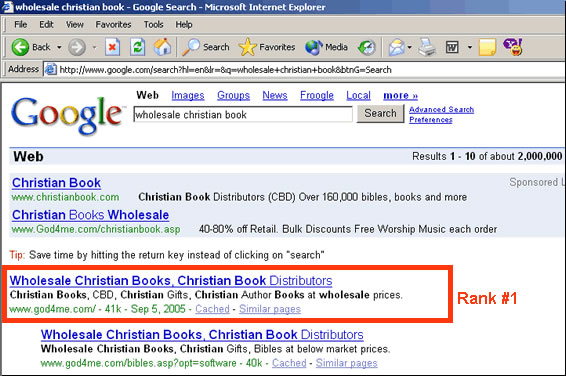
Task: Click the Google Search button
Action: (x=380, y=113)
